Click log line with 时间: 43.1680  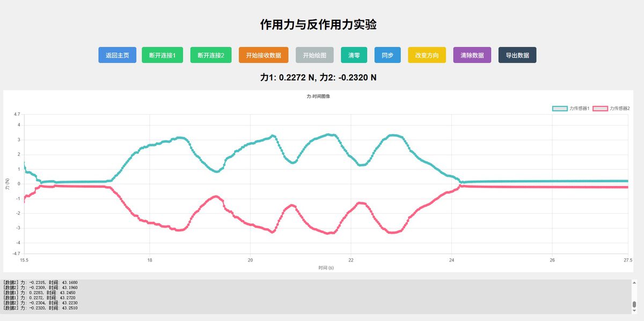40,282
